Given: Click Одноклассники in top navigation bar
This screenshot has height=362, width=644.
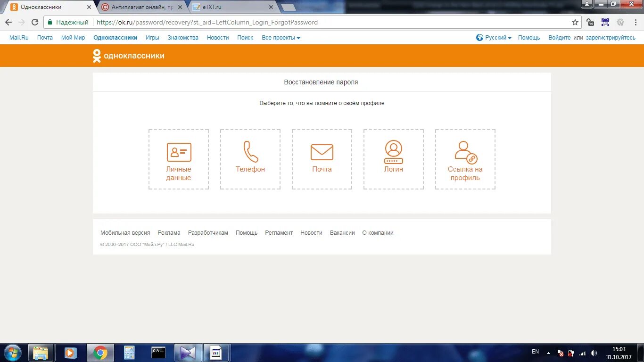Looking at the screenshot, I should pos(116,37).
